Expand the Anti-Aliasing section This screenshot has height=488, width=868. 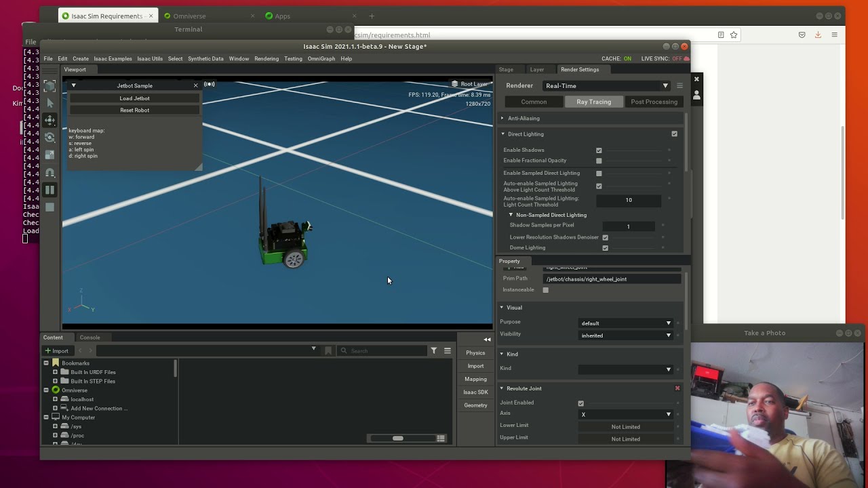(502, 119)
